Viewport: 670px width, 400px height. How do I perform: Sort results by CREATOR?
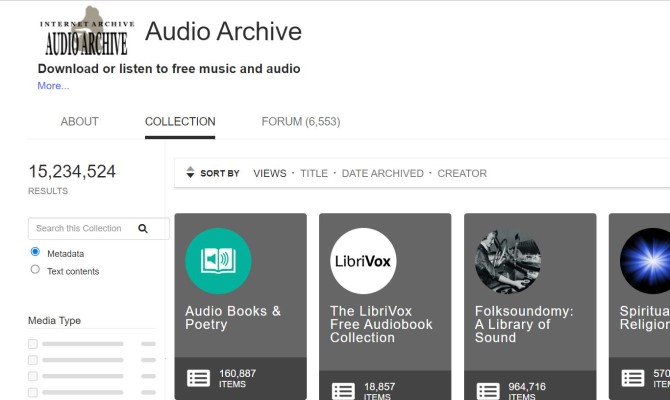click(x=462, y=174)
